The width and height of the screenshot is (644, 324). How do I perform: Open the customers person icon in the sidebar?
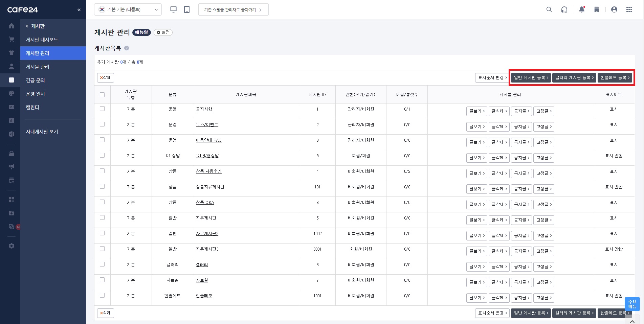pyautogui.click(x=12, y=66)
